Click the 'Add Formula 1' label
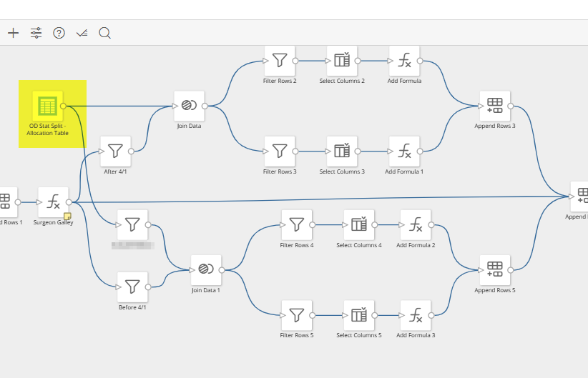 [404, 171]
